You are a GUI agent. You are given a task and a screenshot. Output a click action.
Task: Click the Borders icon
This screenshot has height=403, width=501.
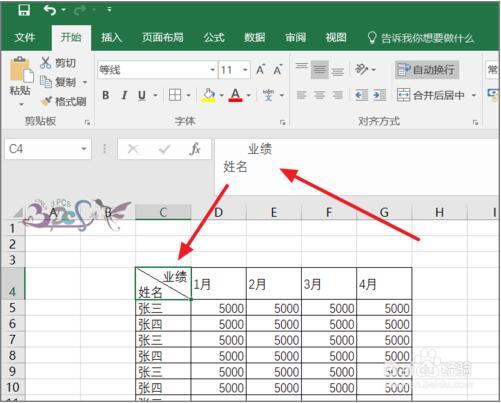click(x=175, y=95)
